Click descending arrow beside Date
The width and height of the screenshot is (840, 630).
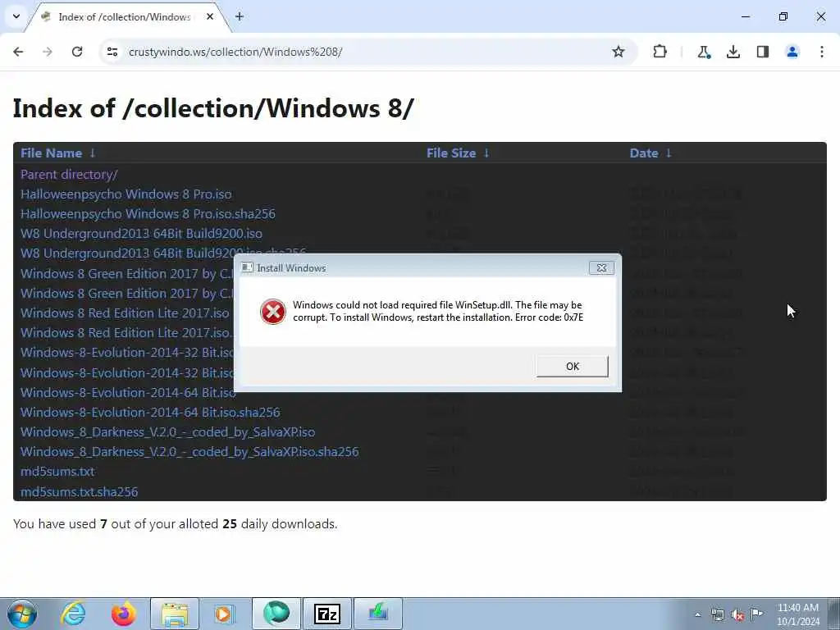tap(669, 153)
